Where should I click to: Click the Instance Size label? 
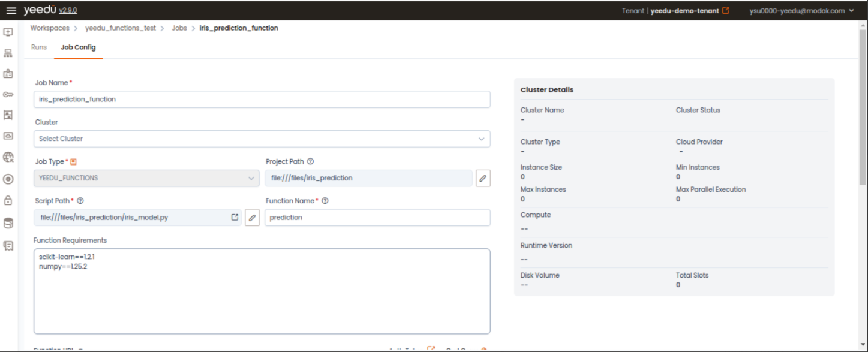tap(541, 167)
